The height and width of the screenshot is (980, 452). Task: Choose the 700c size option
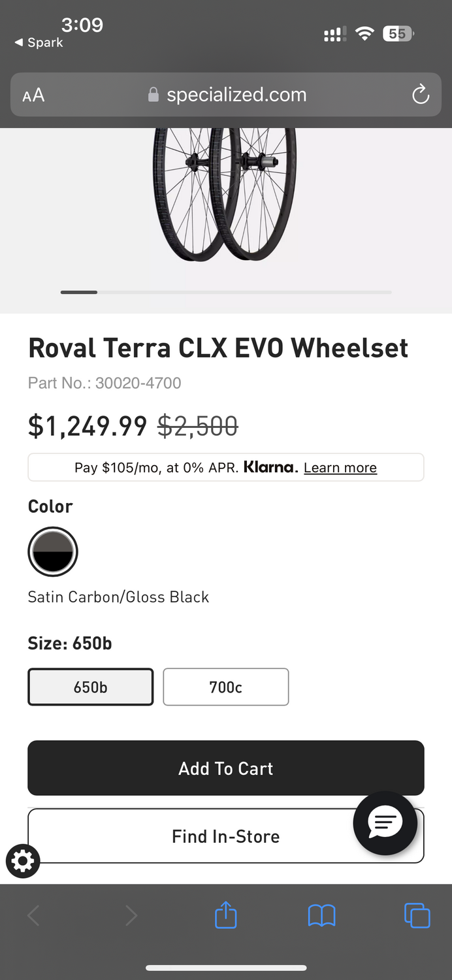point(225,687)
